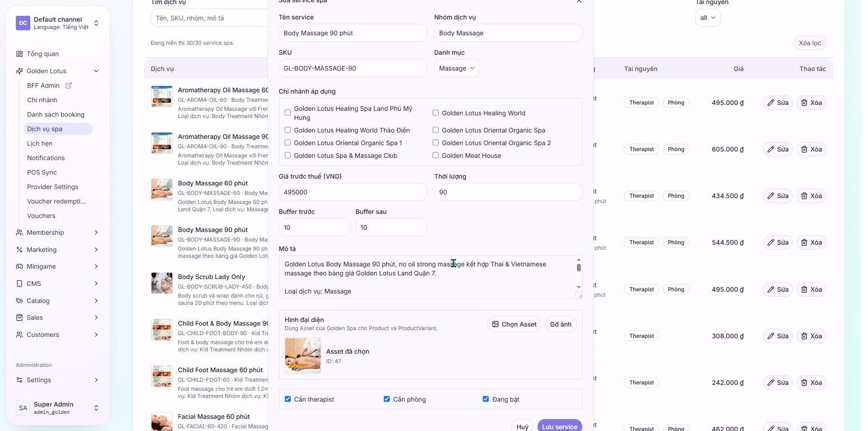
Task: Click the Xóa lọc button
Action: pyautogui.click(x=810, y=43)
